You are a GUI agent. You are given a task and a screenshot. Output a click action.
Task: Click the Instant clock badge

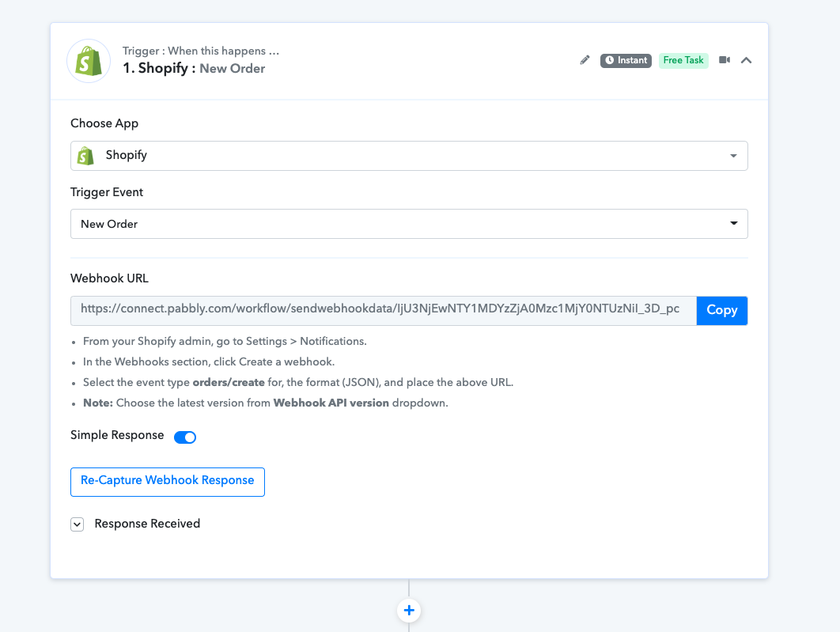tap(626, 61)
